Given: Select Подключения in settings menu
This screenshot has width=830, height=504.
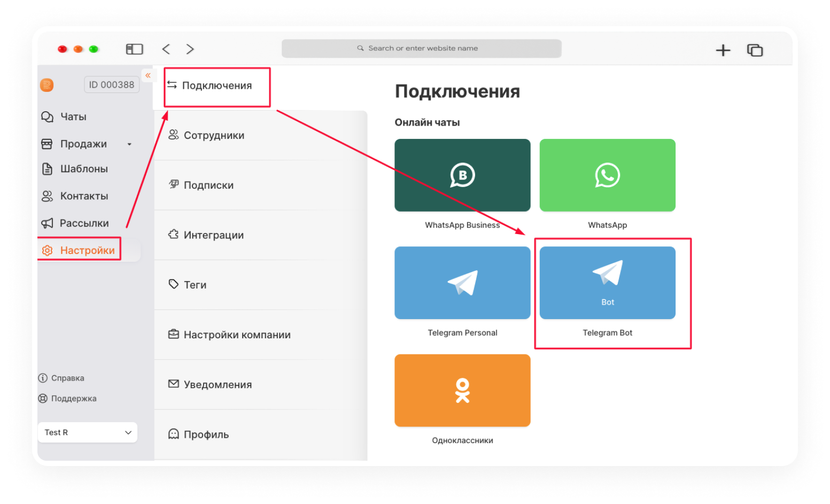Looking at the screenshot, I should pyautogui.click(x=216, y=86).
